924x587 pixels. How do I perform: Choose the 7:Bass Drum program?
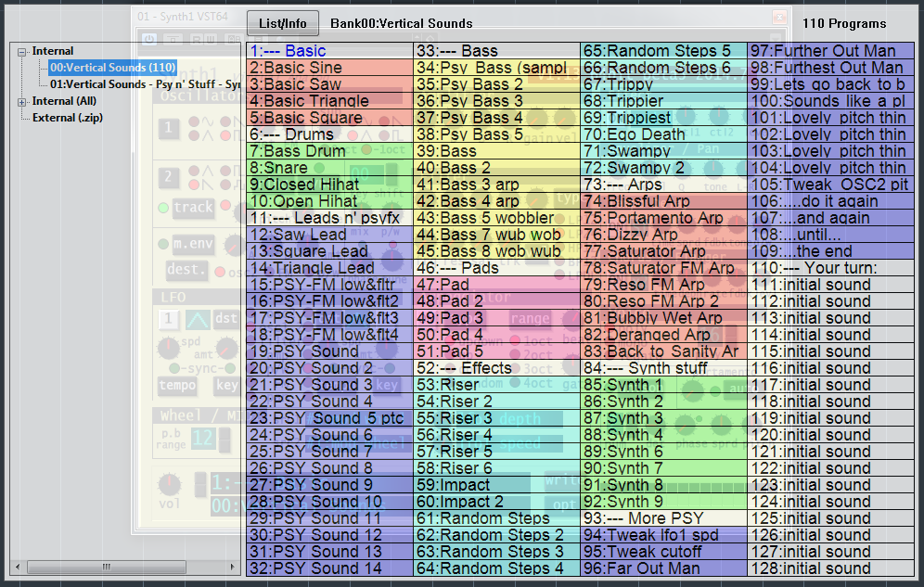297,151
